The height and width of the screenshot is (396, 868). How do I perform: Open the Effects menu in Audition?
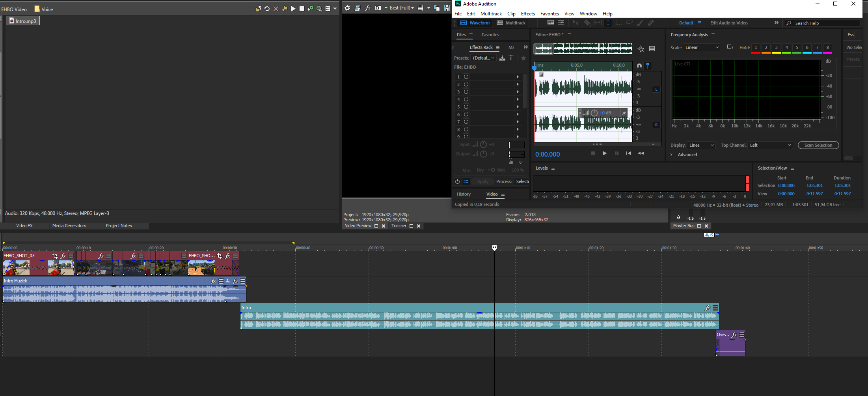click(527, 13)
